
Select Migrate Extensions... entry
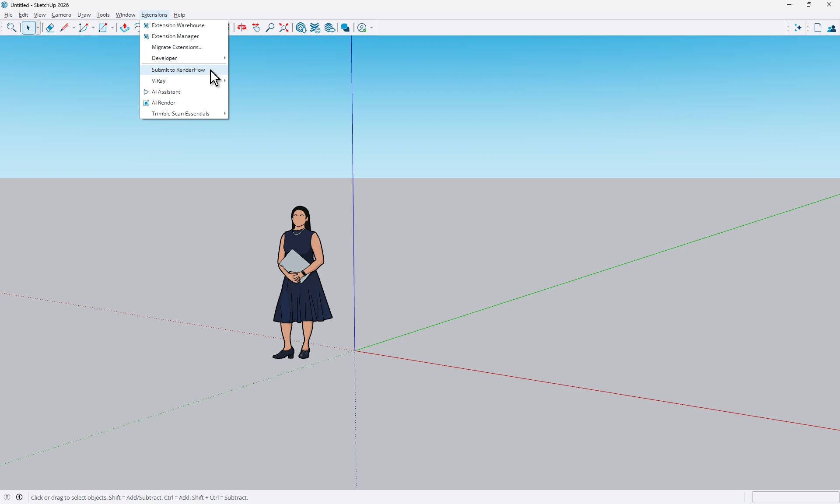184,47
